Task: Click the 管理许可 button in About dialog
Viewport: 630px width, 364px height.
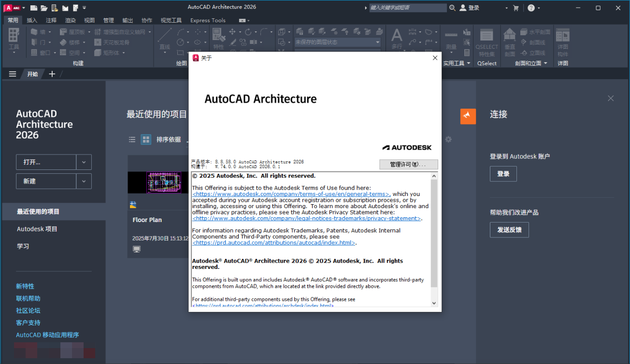Action: [408, 164]
